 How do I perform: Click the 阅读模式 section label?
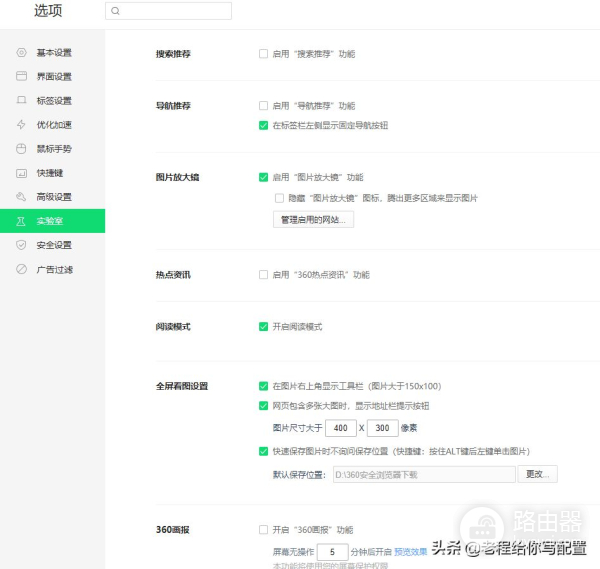pos(173,327)
